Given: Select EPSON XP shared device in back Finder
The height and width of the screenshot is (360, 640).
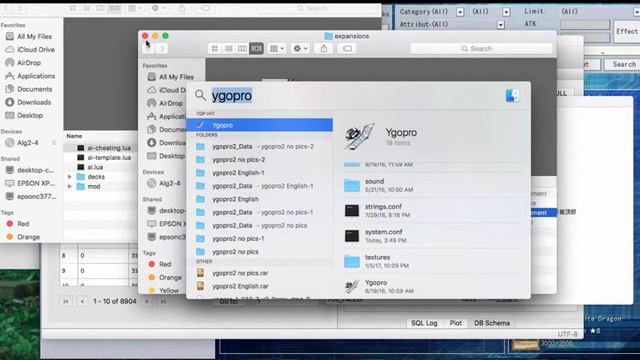Looking at the screenshot, I should (30, 183).
